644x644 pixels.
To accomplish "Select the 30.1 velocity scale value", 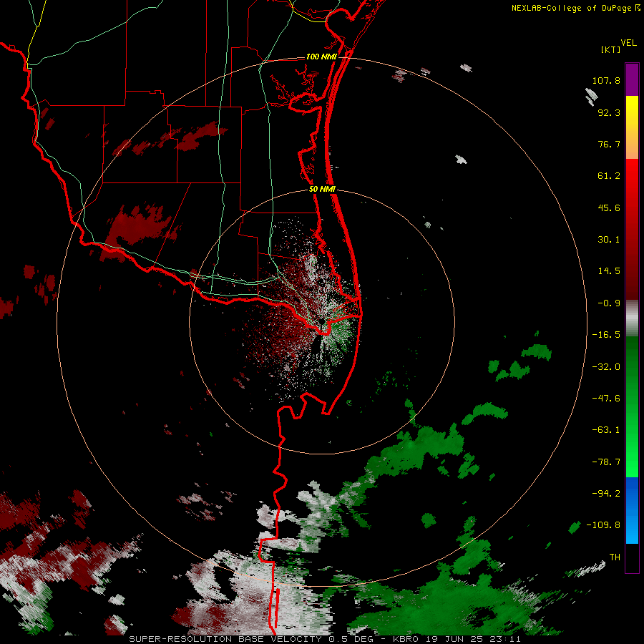I will coord(609,240).
